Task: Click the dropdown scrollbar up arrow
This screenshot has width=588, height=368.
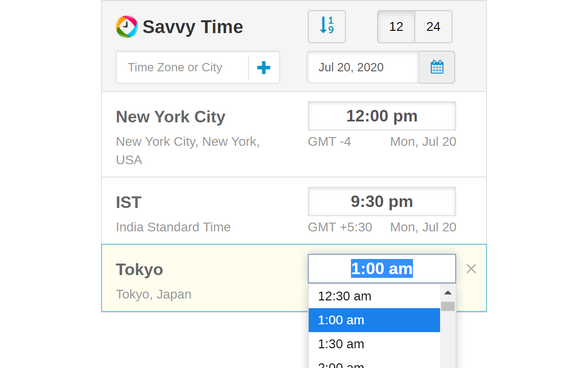Action: (448, 293)
